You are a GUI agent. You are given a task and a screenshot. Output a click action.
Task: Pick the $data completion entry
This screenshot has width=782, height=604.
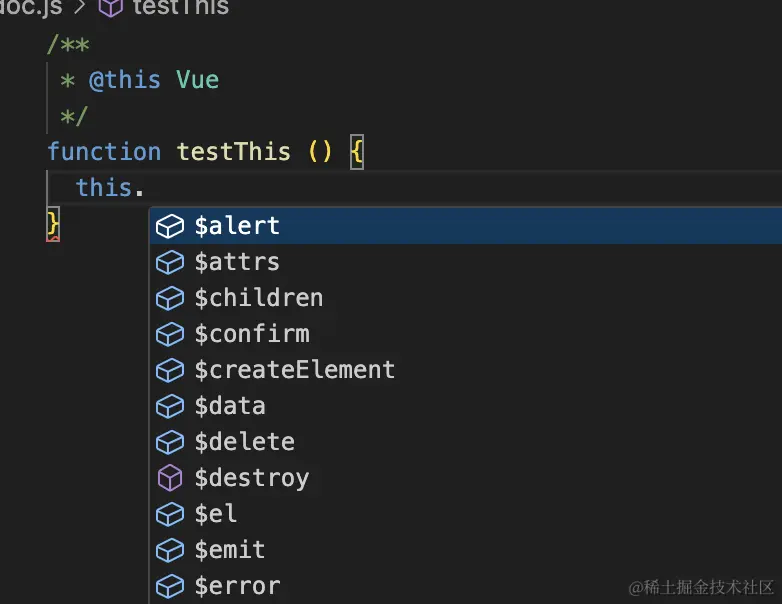(x=230, y=406)
